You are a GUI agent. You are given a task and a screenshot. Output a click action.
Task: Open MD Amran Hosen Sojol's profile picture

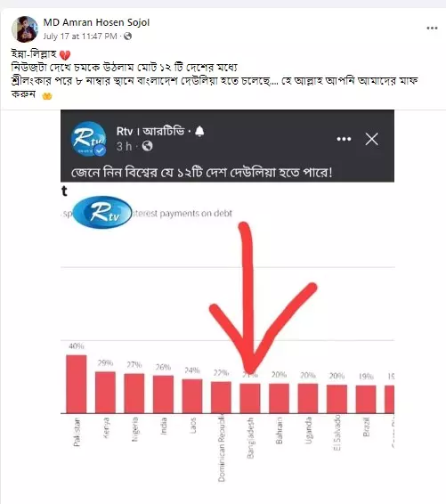(25, 28)
